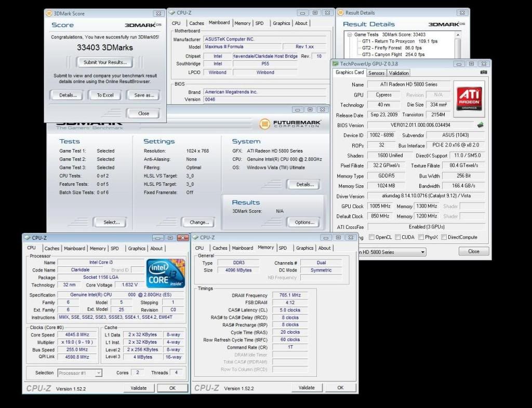Click the Maximus III Formula model field
532x408 pixels.
tap(242, 47)
